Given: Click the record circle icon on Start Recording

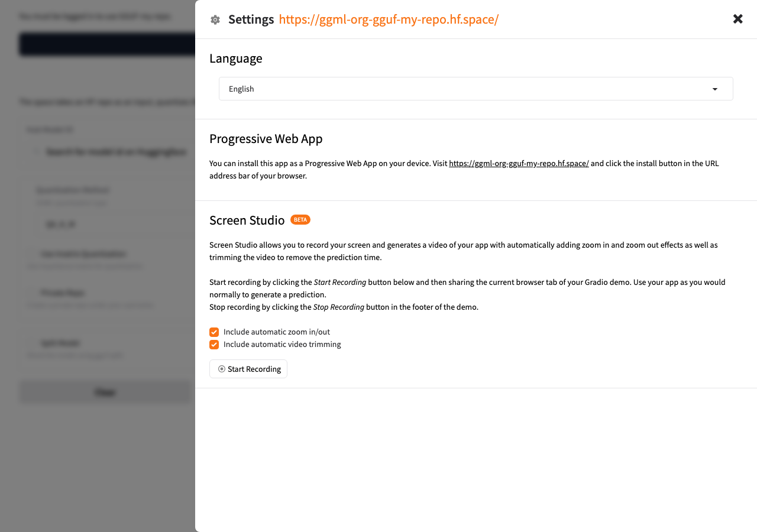Looking at the screenshot, I should coord(222,369).
